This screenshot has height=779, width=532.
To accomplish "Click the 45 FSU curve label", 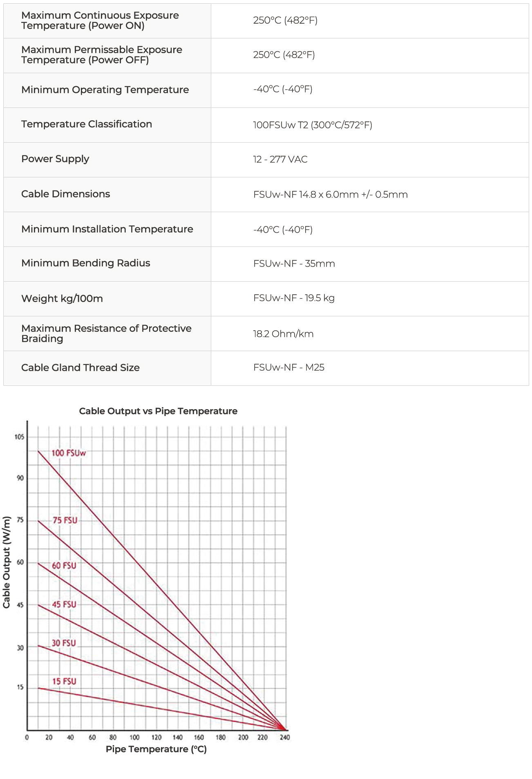I will pos(64,604).
